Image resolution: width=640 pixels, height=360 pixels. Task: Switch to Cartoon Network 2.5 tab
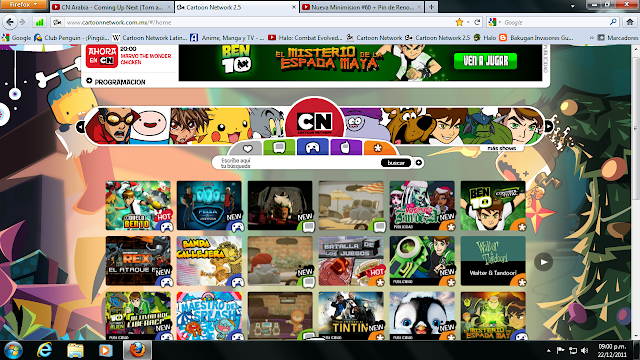pyautogui.click(x=236, y=7)
